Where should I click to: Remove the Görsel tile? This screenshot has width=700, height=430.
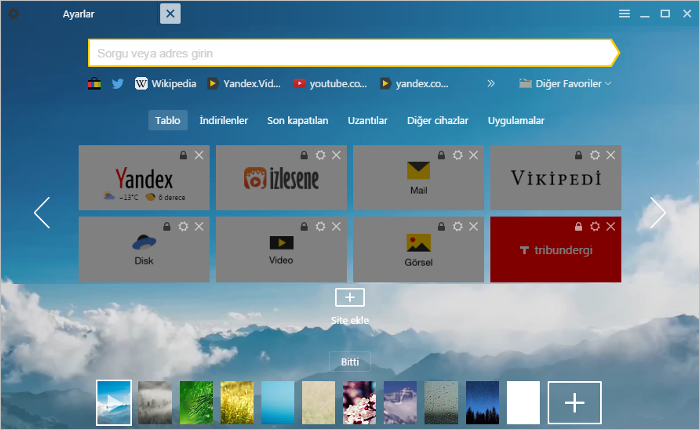[x=473, y=226]
